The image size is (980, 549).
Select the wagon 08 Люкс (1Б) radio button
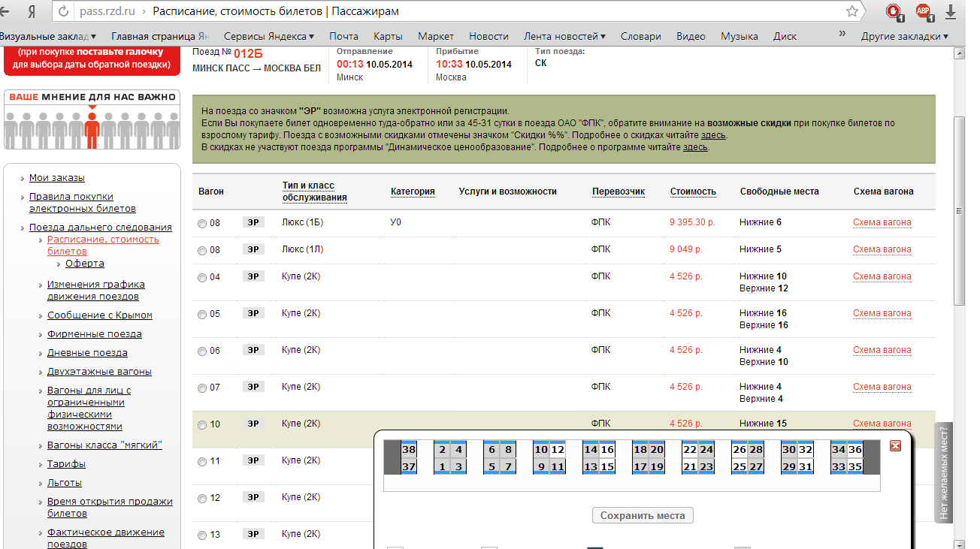(x=201, y=223)
